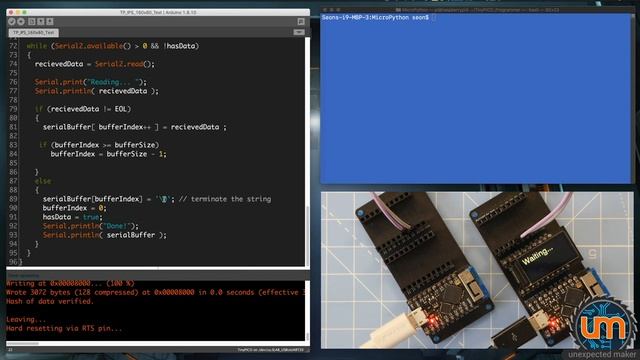Create a new sketch with New icon
This screenshot has height=360, width=640.
[x=32, y=22]
